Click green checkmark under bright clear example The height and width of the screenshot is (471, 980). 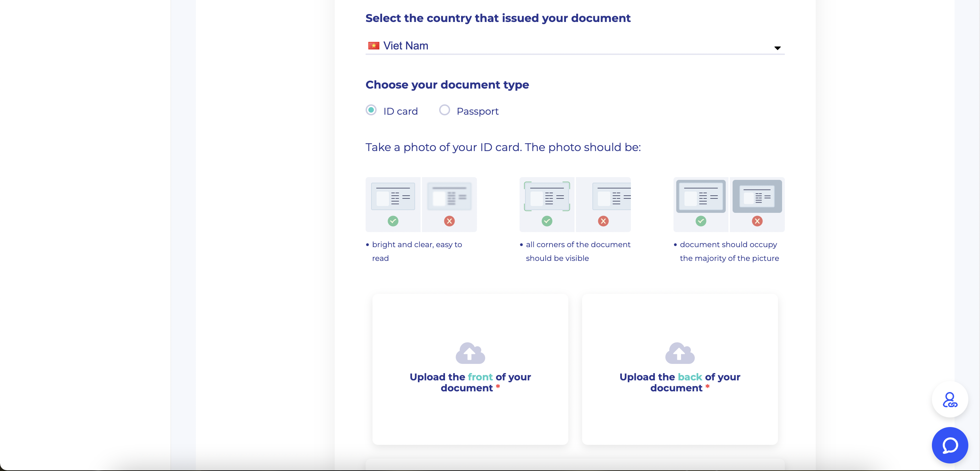393,221
